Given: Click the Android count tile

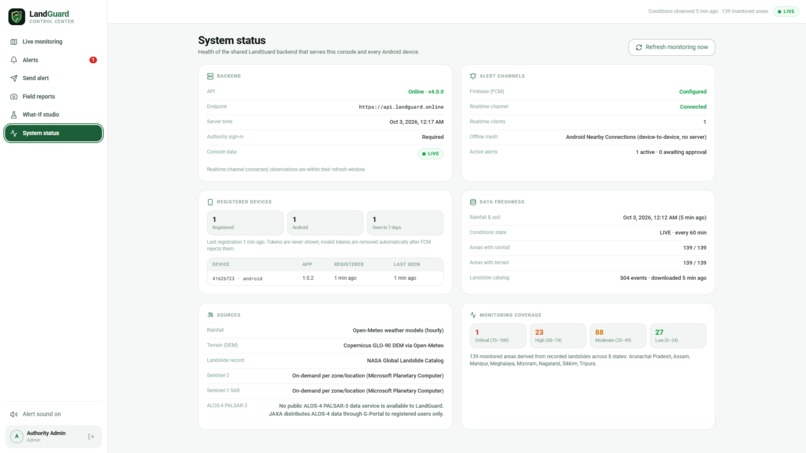Looking at the screenshot, I should (x=325, y=223).
